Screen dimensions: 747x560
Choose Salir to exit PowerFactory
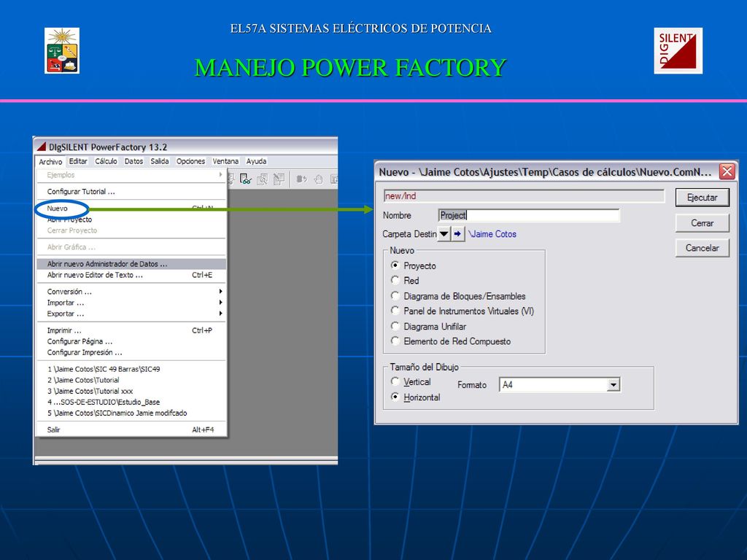(x=131, y=429)
